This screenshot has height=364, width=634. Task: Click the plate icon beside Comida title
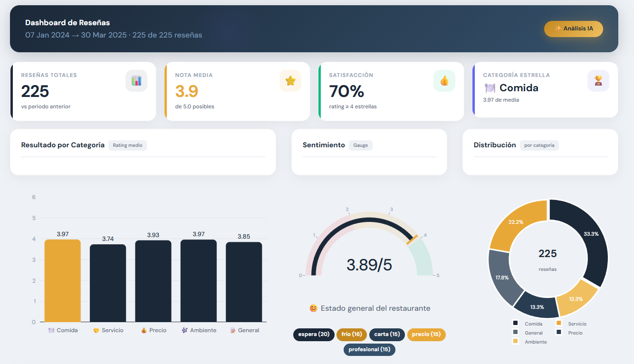490,88
